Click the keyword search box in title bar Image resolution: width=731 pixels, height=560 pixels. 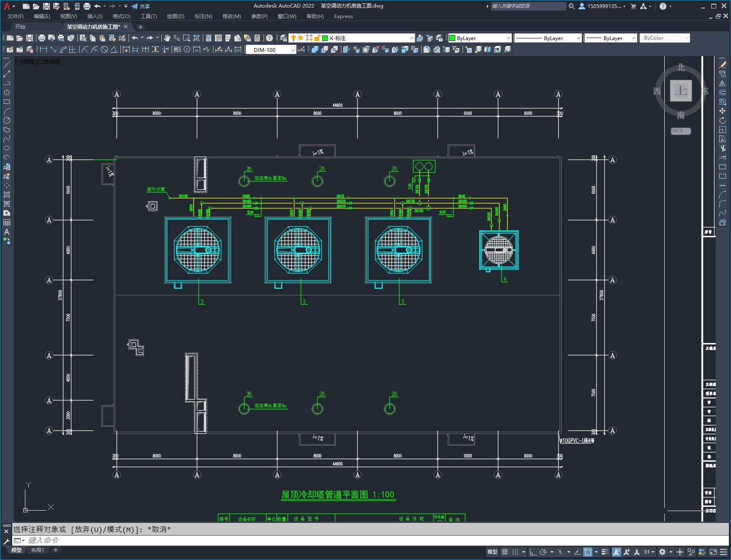click(x=528, y=6)
